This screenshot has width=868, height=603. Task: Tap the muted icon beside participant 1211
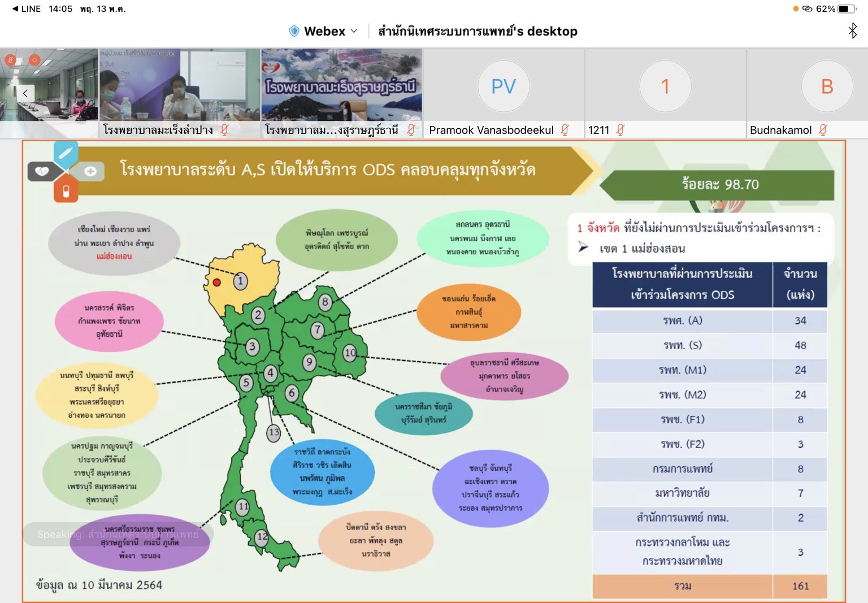click(x=620, y=130)
